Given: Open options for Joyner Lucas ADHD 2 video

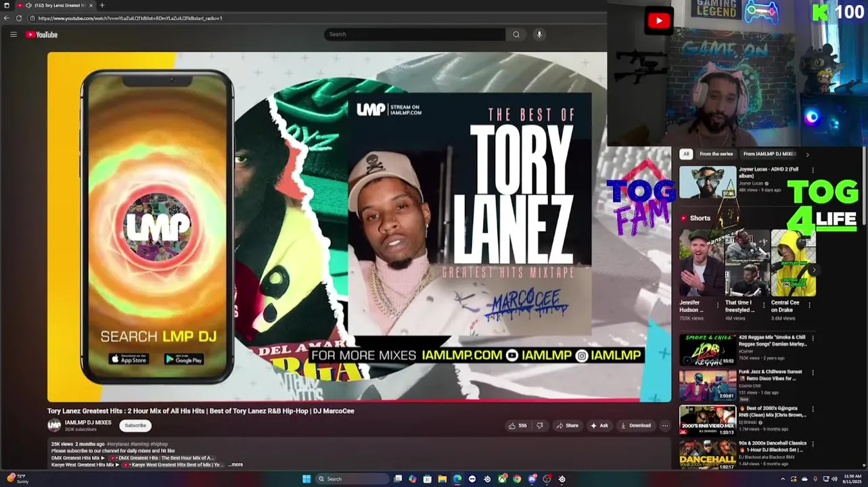Looking at the screenshot, I should [x=813, y=170].
